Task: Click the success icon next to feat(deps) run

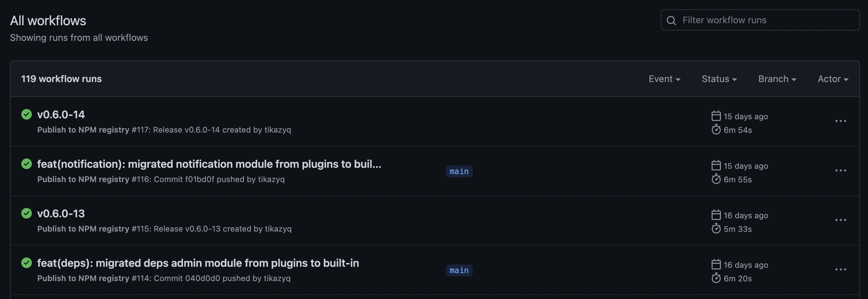Action: click(27, 263)
